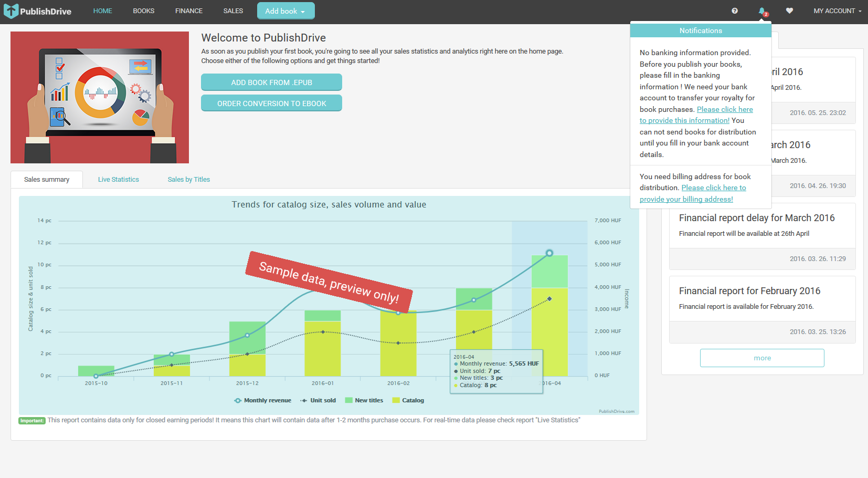Screen dimensions: 868x478
Task: Click the banking information link
Action: [x=696, y=115]
